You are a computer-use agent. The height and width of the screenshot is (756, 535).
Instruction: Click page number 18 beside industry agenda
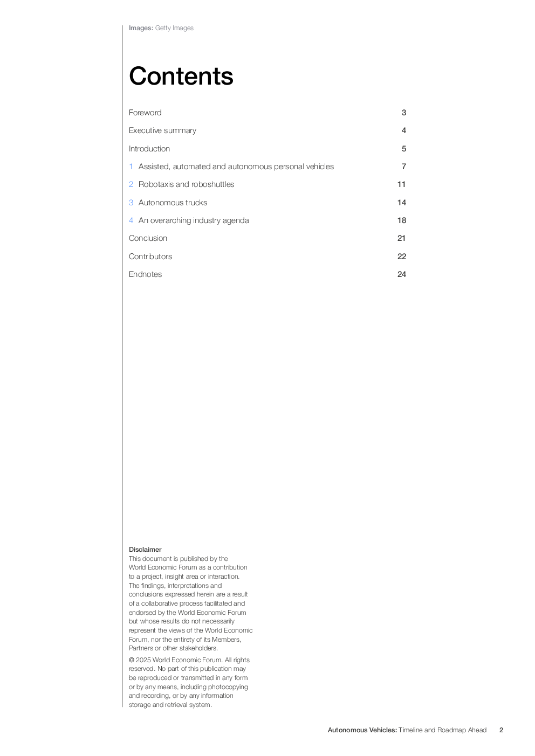[x=402, y=220]
